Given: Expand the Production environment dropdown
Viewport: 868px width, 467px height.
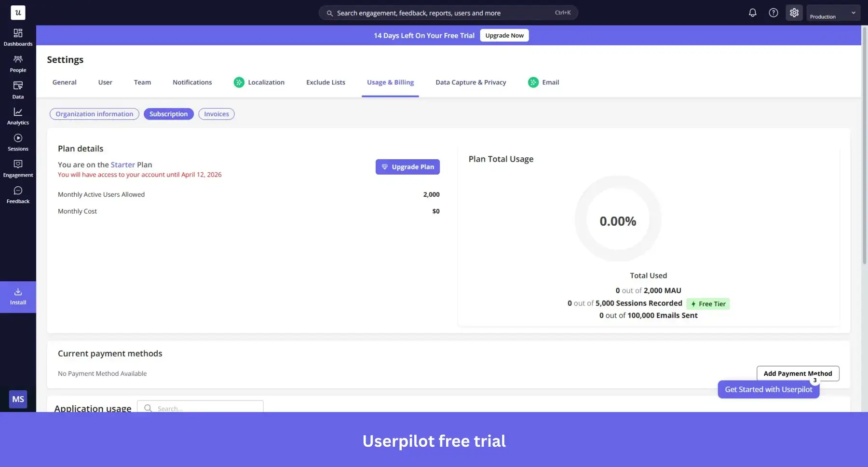Looking at the screenshot, I should 833,13.
